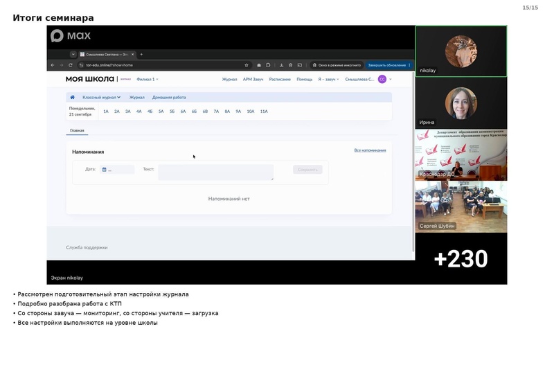Click the Напоминаний нет text
The width and height of the screenshot is (554, 392).
[229, 199]
